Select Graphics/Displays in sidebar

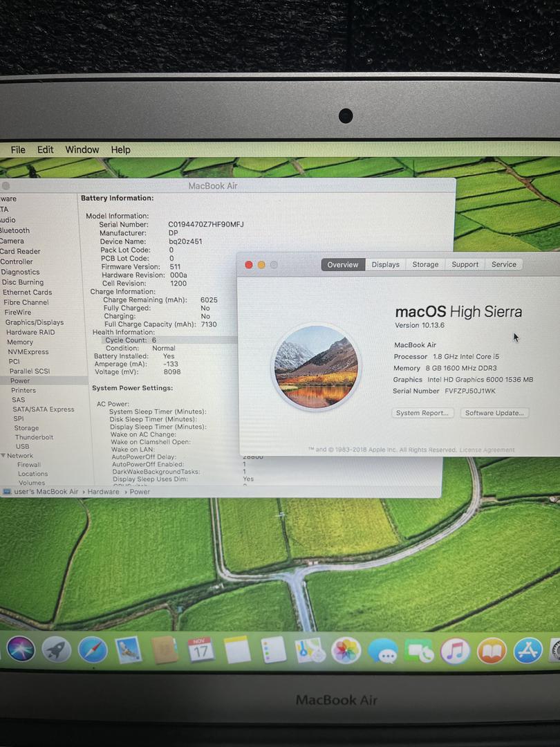[35, 322]
